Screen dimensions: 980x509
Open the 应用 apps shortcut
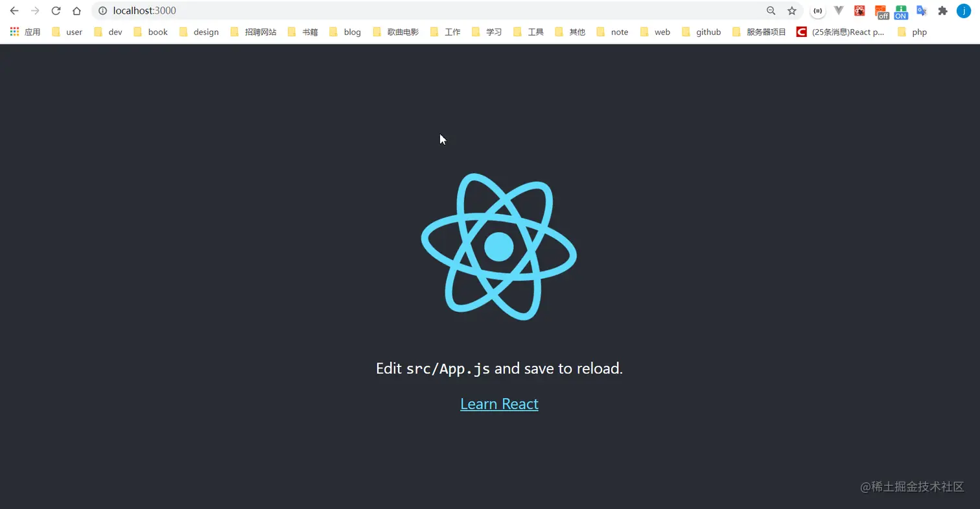pos(25,32)
